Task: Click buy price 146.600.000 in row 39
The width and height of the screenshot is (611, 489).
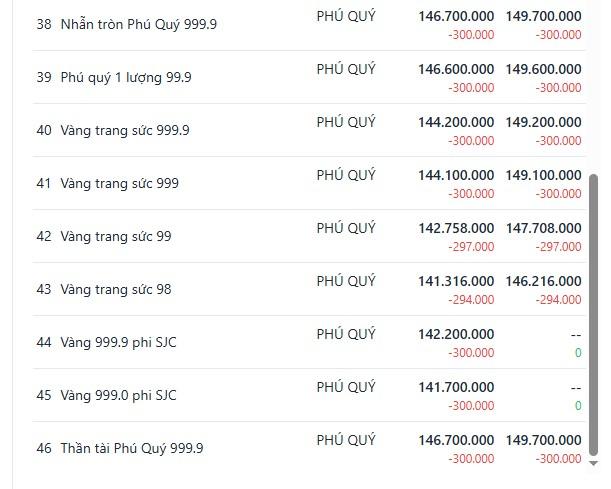Action: [x=456, y=69]
